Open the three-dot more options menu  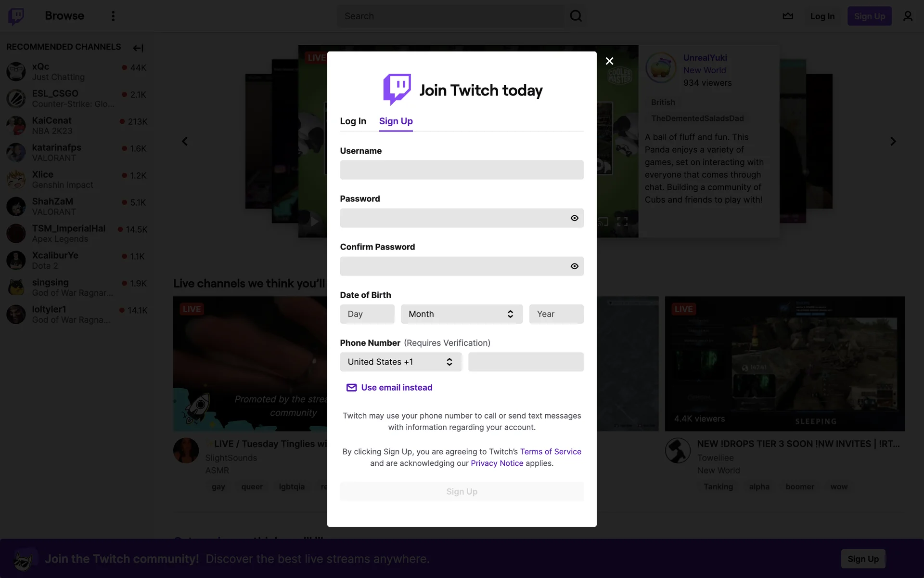[113, 16]
